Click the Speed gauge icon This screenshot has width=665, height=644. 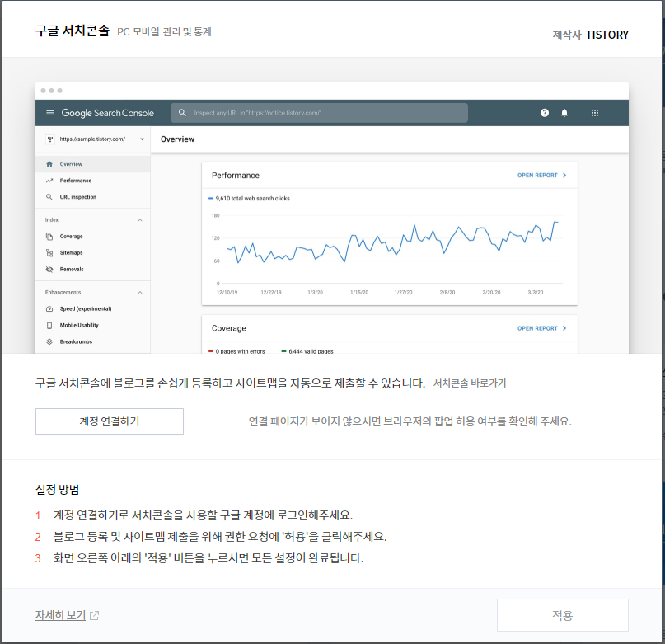(x=49, y=308)
